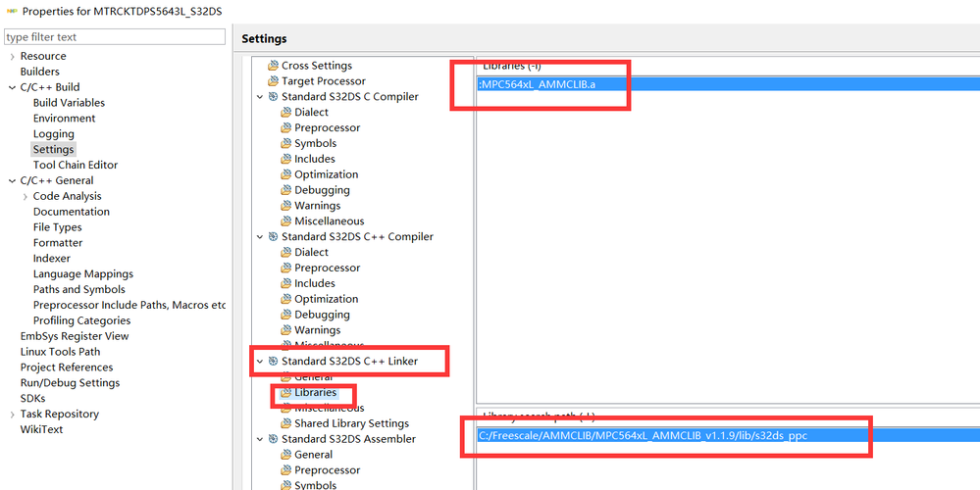This screenshot has width=980, height=490.
Task: Open the Environment page
Action: (65, 119)
